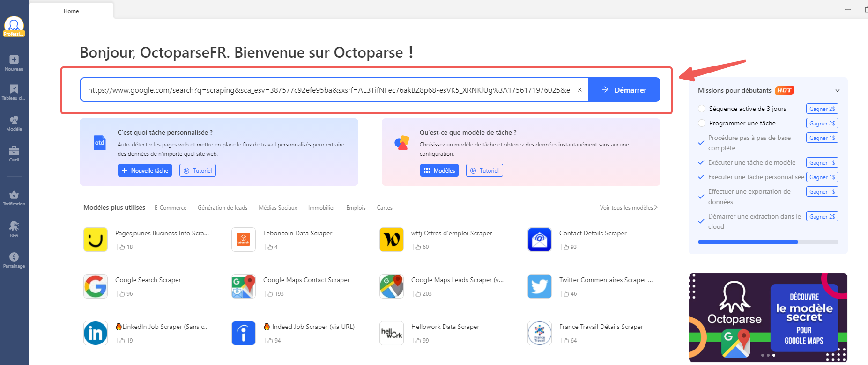Click check beside Procédure pas à pas

pyautogui.click(x=701, y=143)
